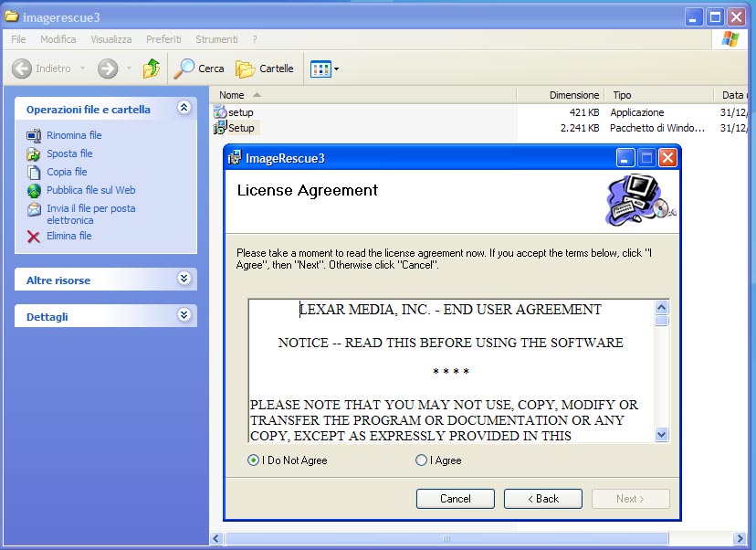The height and width of the screenshot is (550, 756).
Task: Click the Next button in installer
Action: 630,498
